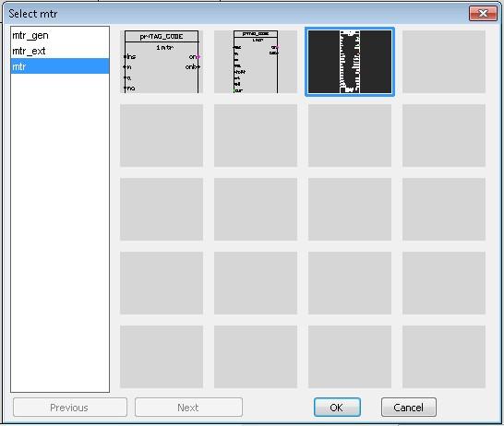Close the Select mtr dialog
The height and width of the screenshot is (426, 504).
tap(483, 14)
